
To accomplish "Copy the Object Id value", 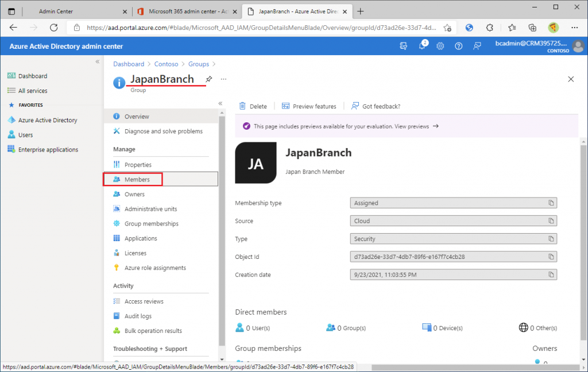I will coord(551,257).
